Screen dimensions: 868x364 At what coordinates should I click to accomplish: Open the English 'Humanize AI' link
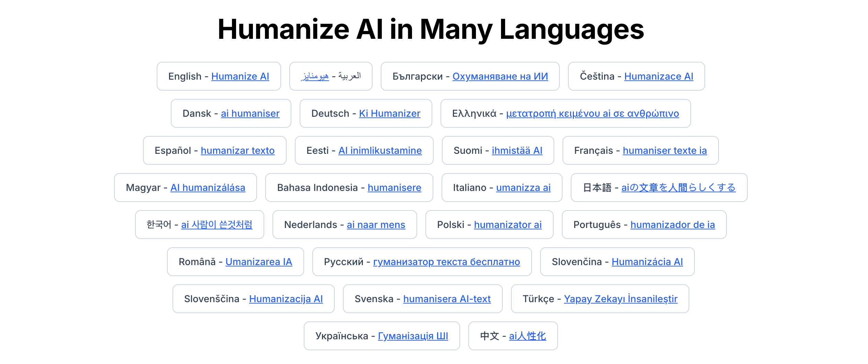240,76
